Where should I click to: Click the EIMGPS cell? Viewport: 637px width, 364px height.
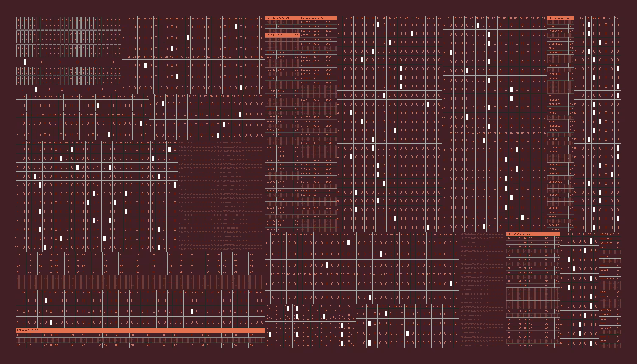[305, 61]
